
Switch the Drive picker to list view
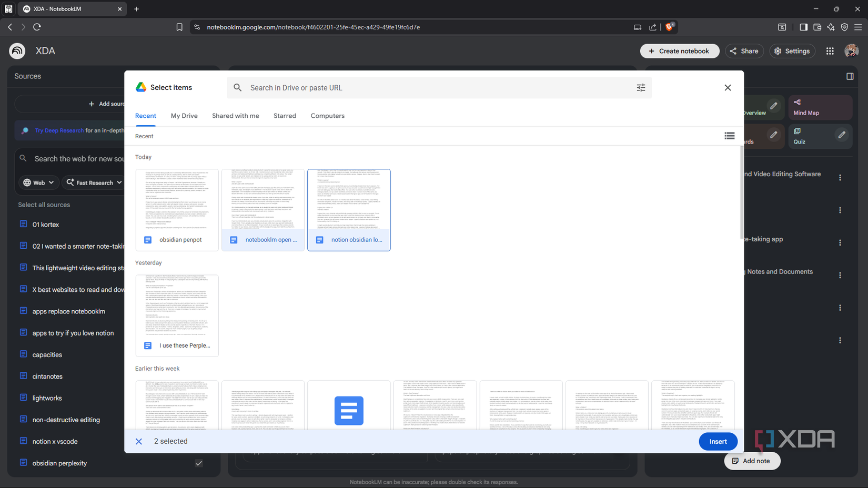(730, 136)
